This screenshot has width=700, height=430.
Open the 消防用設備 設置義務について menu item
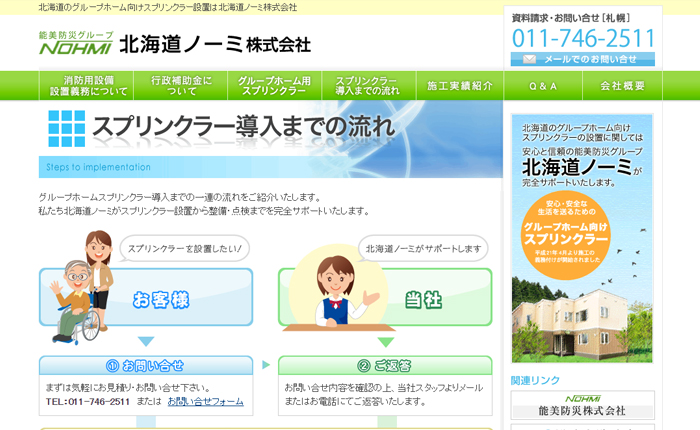point(87,85)
